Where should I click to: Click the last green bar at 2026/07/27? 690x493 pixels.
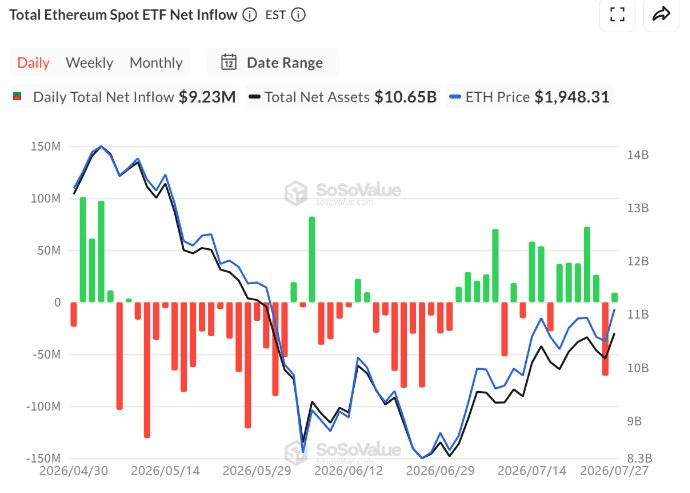(x=615, y=298)
